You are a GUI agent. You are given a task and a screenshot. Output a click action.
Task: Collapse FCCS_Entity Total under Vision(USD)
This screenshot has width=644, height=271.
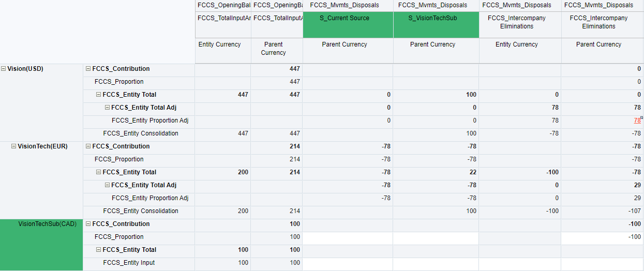point(99,95)
